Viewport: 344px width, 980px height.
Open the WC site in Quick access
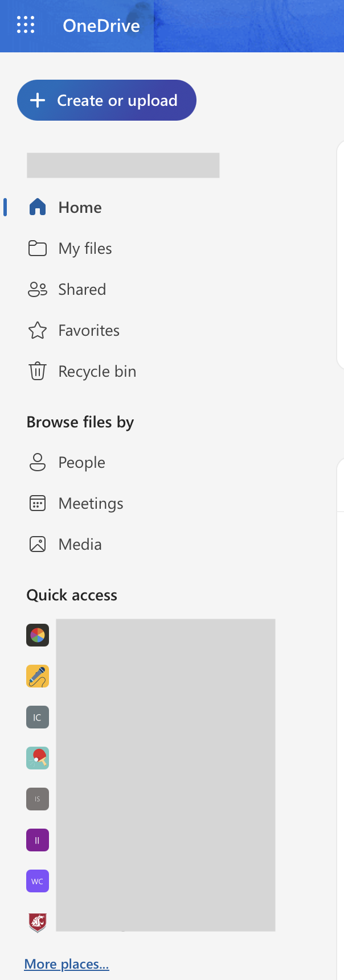pyautogui.click(x=37, y=881)
